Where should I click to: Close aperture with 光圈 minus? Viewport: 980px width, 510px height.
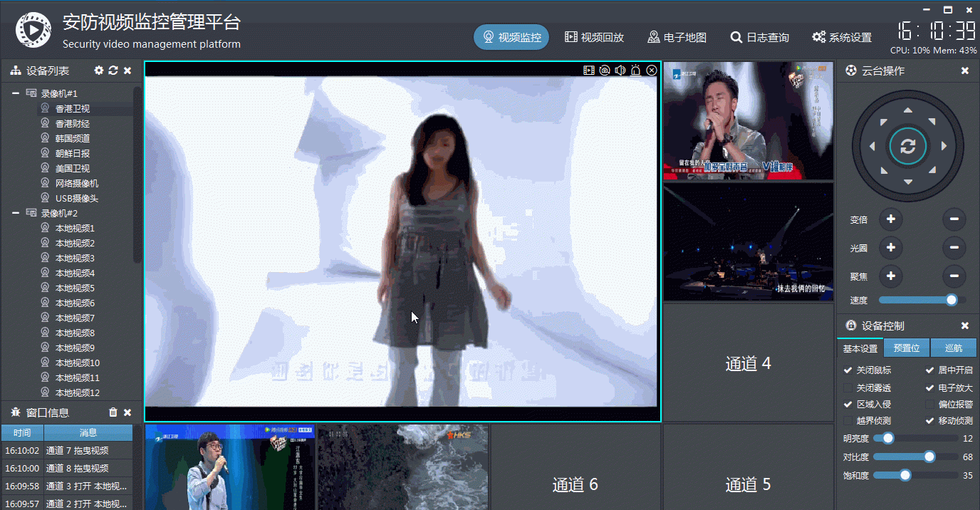954,248
